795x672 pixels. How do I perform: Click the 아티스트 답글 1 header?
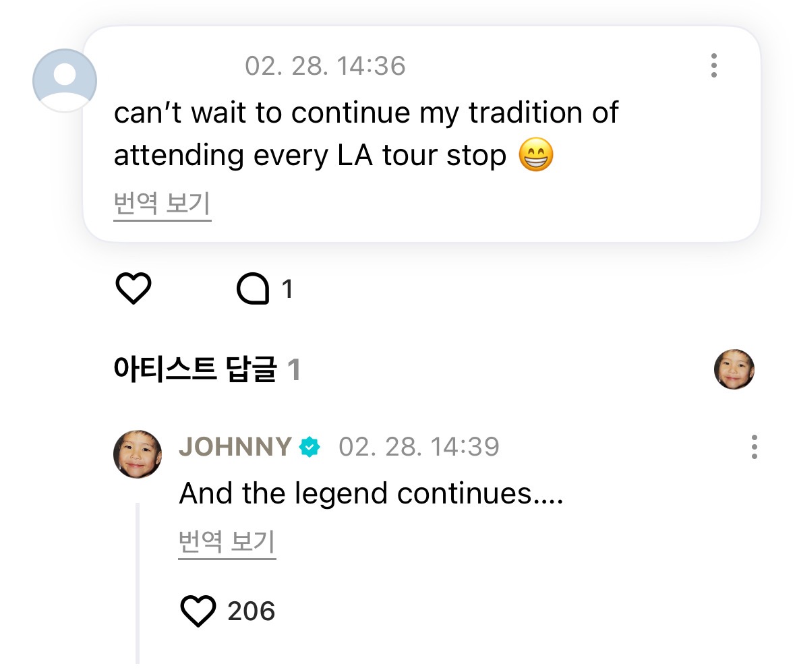(206, 370)
